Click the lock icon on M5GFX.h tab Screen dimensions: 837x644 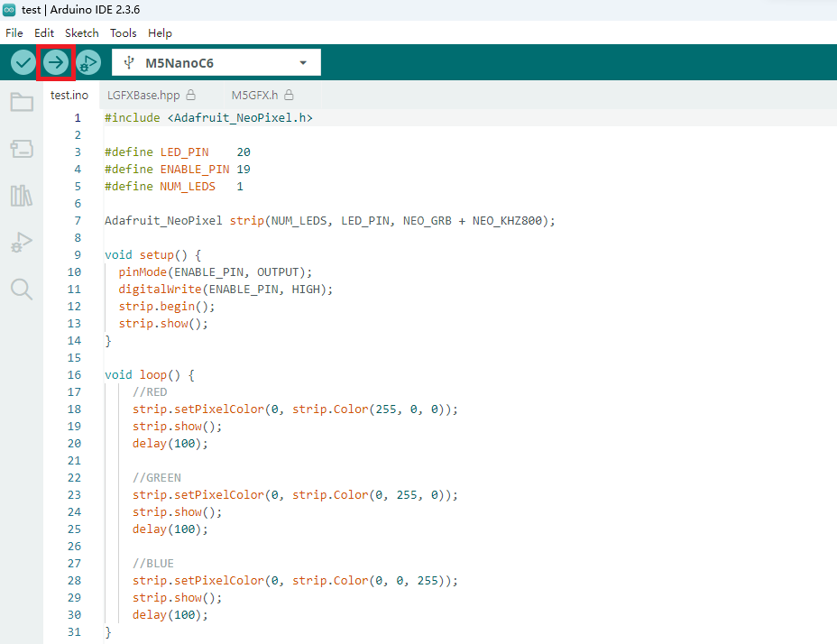289,95
